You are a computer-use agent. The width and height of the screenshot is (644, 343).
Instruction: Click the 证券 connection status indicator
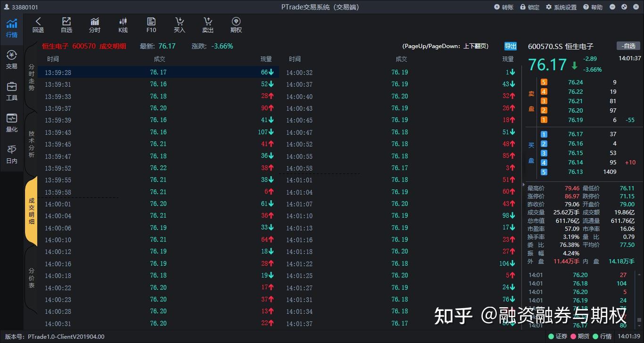558,336
